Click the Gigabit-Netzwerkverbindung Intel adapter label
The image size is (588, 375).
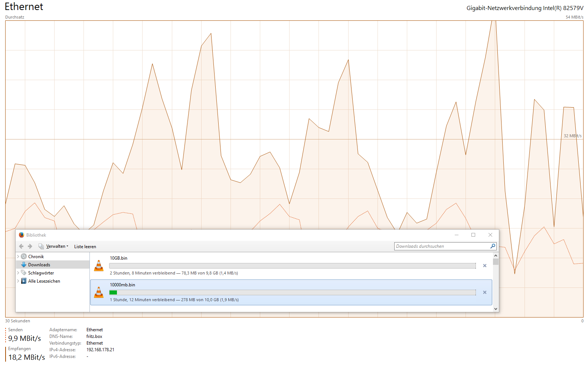coord(525,8)
